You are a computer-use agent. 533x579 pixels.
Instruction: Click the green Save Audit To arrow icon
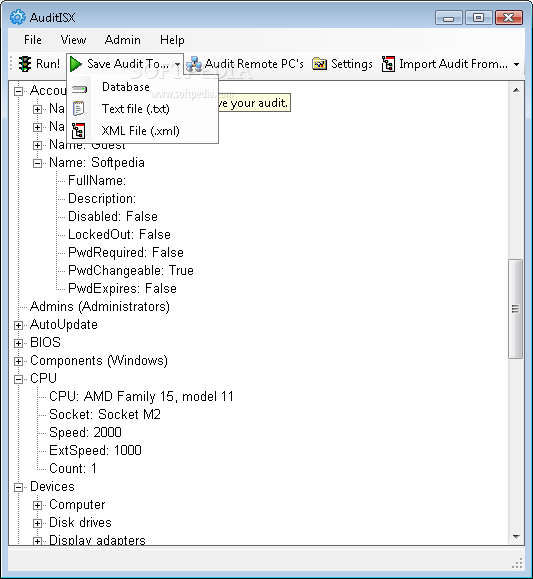(x=76, y=64)
